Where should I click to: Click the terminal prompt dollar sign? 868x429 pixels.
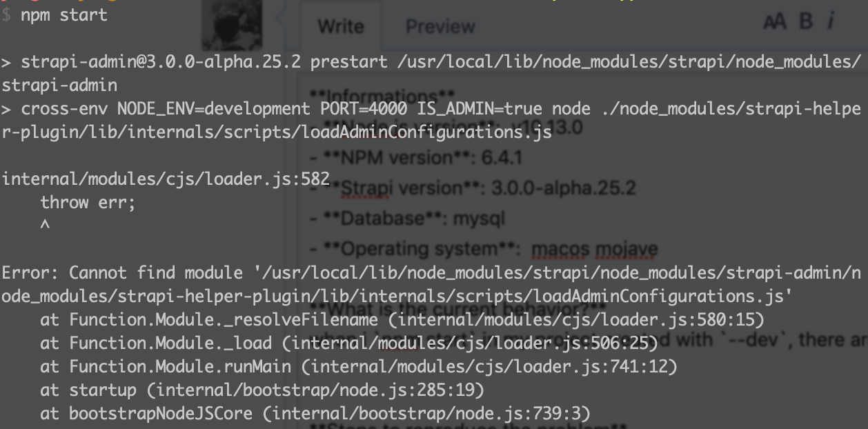pyautogui.click(x=6, y=14)
